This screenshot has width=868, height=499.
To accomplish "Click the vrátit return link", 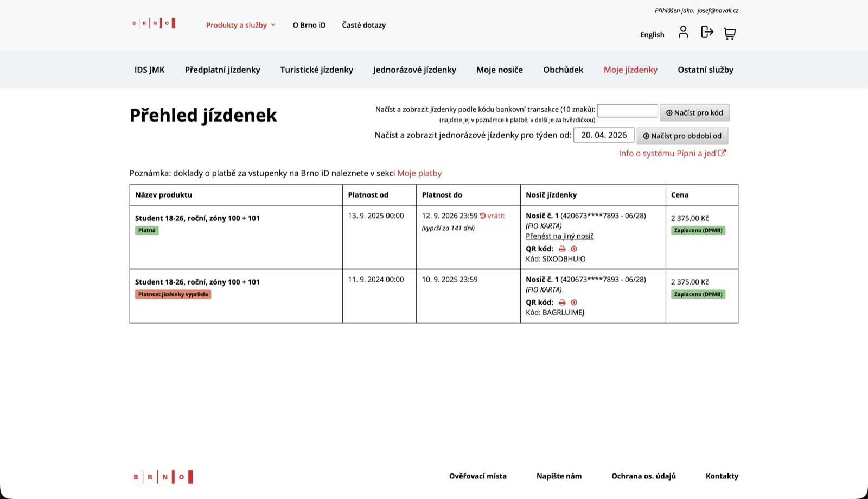I will (x=492, y=216).
